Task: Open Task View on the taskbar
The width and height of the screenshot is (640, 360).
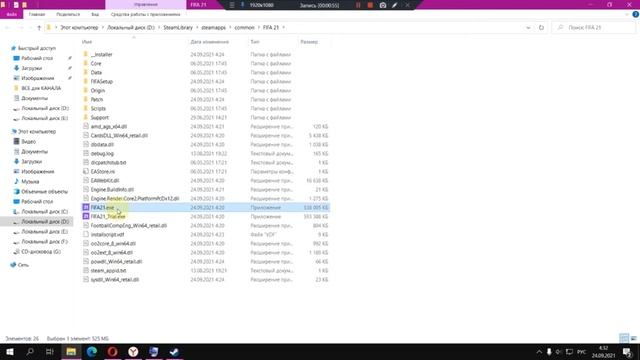Action: point(50,351)
